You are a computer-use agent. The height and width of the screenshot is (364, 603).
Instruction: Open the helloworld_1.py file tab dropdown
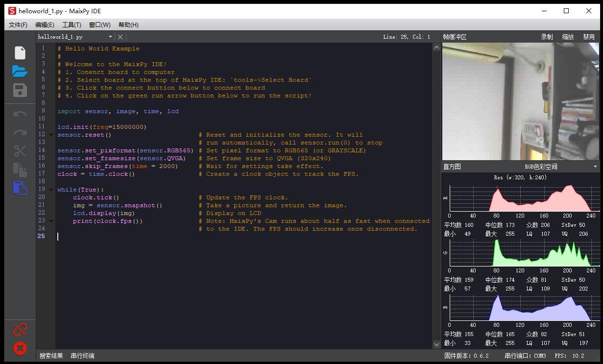110,37
